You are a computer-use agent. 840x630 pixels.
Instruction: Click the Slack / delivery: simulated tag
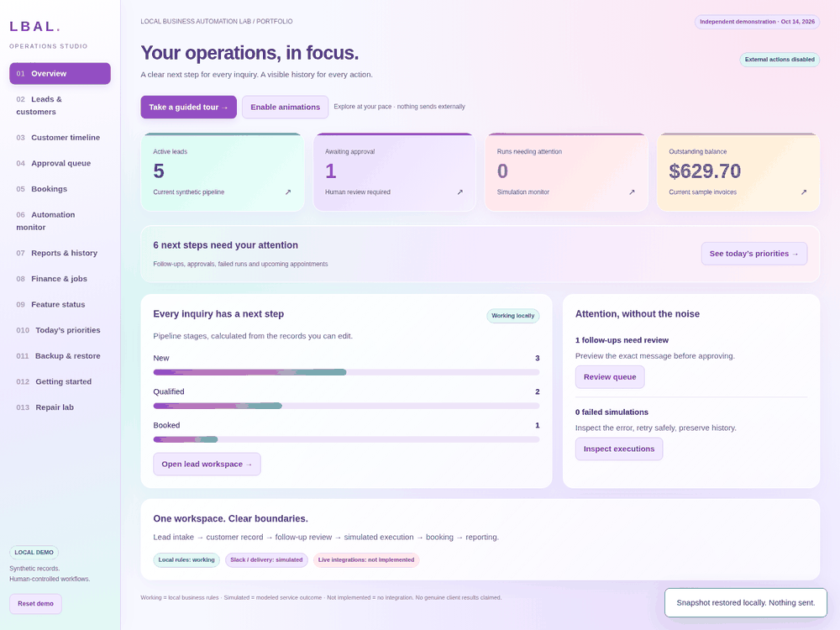(x=266, y=560)
